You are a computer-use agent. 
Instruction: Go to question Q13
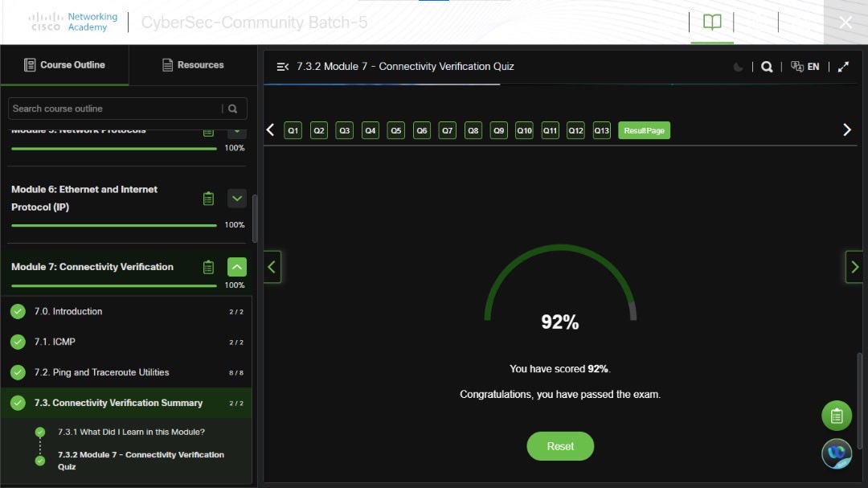coord(602,131)
